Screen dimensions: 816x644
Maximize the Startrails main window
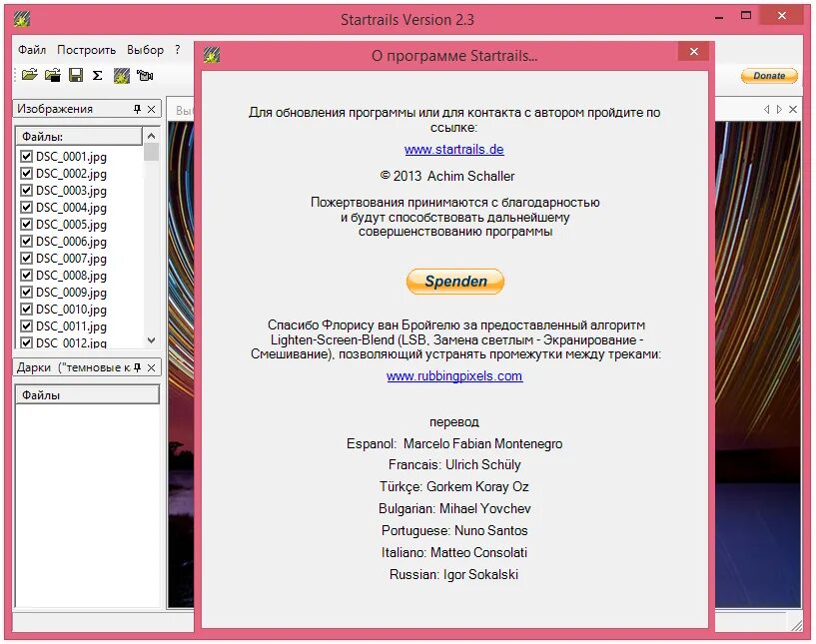[x=746, y=16]
